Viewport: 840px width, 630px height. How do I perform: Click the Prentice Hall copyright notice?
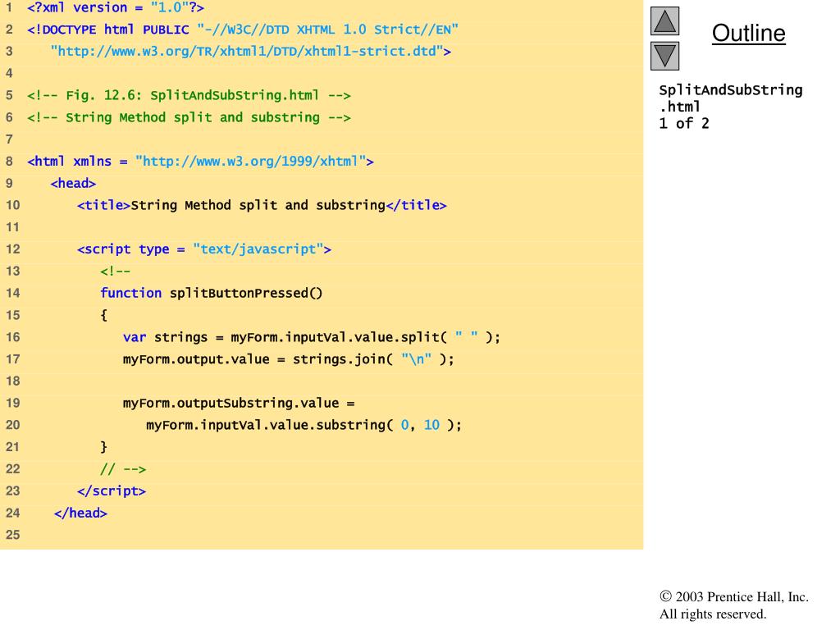point(734,605)
